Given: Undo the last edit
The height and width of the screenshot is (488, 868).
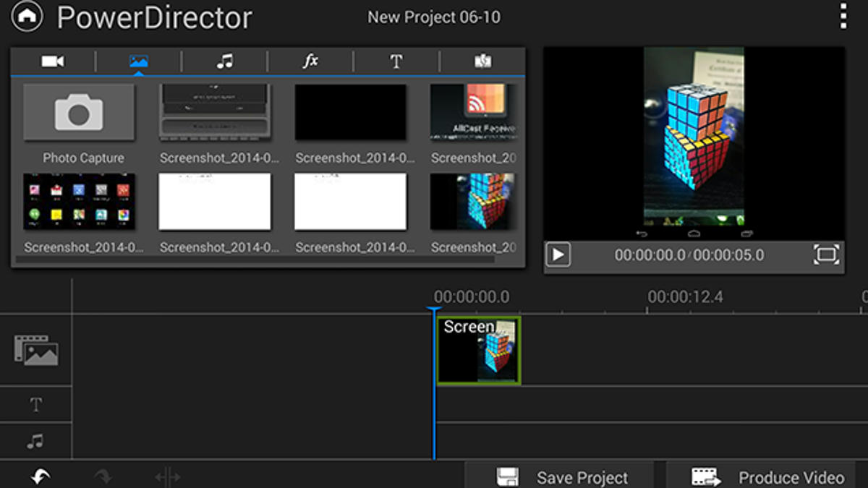Looking at the screenshot, I should [41, 476].
